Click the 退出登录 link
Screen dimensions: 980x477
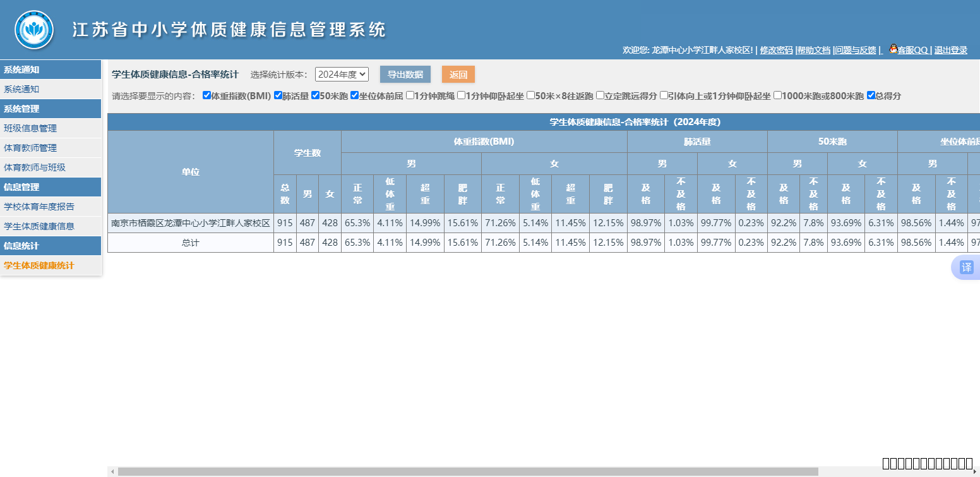coord(951,50)
